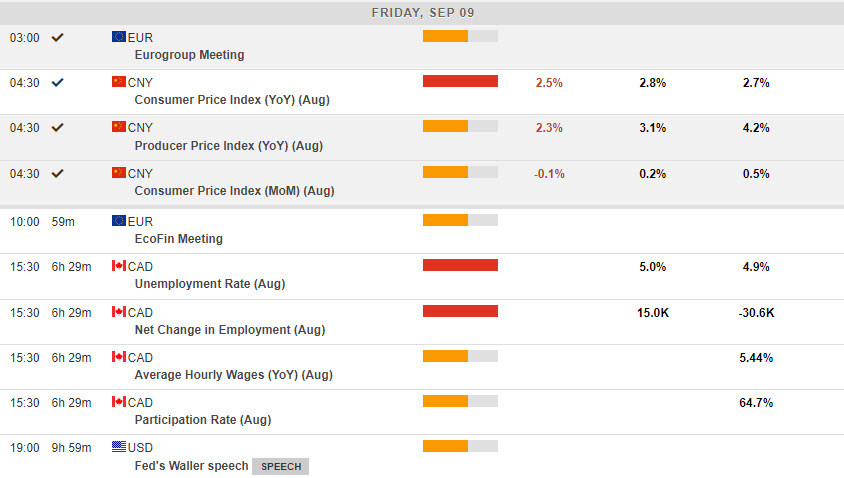The height and width of the screenshot is (478, 844).
Task: Click the US flag beside Fed's Waller speech
Action: click(x=118, y=447)
